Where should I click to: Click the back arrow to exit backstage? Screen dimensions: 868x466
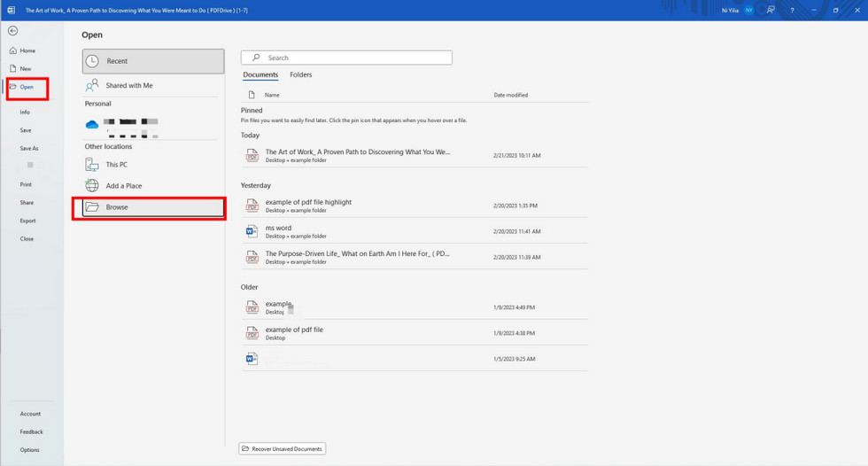pyautogui.click(x=12, y=31)
